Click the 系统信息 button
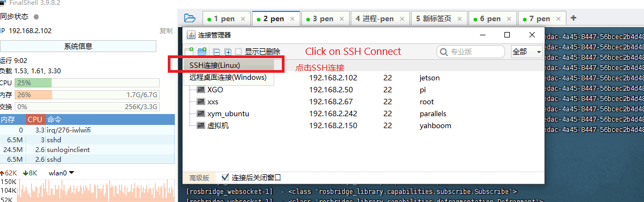Screen dimensions: 644x202 [78, 46]
